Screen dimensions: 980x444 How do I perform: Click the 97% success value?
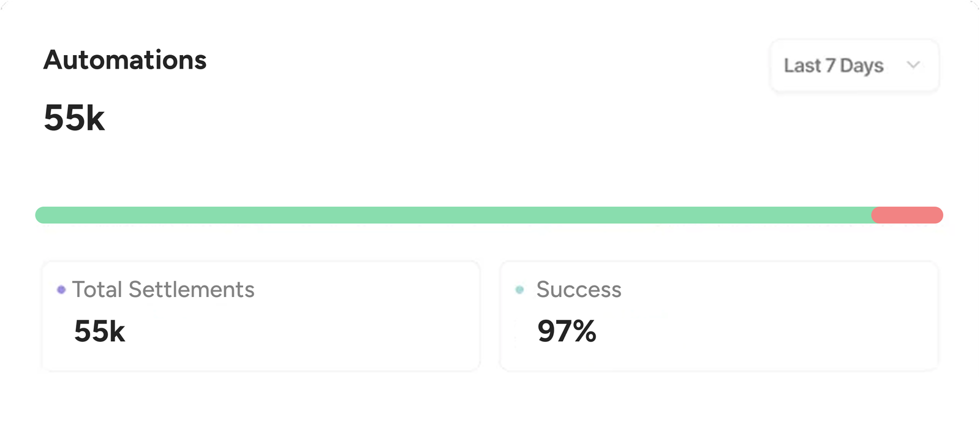(x=567, y=331)
